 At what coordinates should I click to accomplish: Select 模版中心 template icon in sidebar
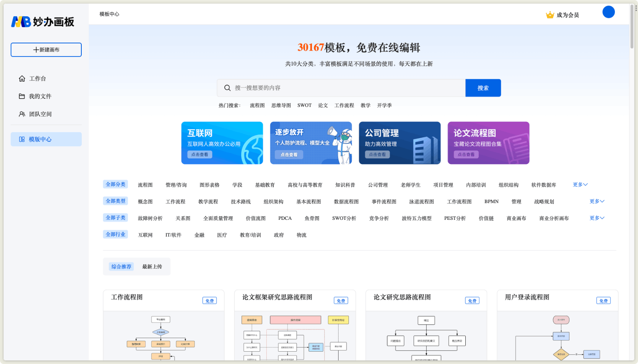tap(22, 139)
